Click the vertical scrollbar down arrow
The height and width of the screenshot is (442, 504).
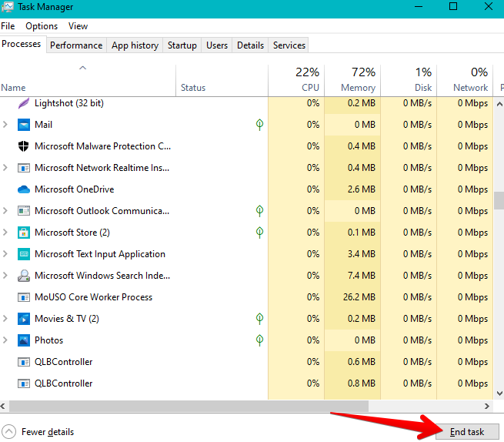499,393
